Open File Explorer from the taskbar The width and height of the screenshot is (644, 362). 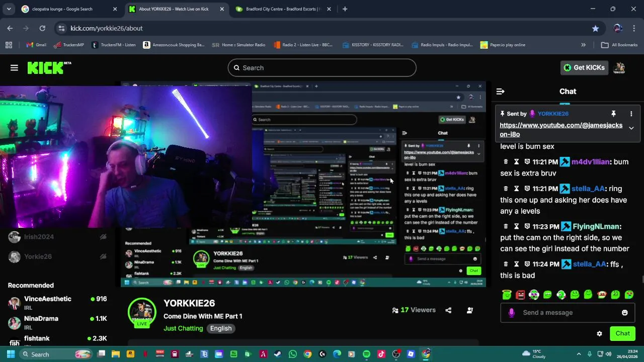[115, 354]
